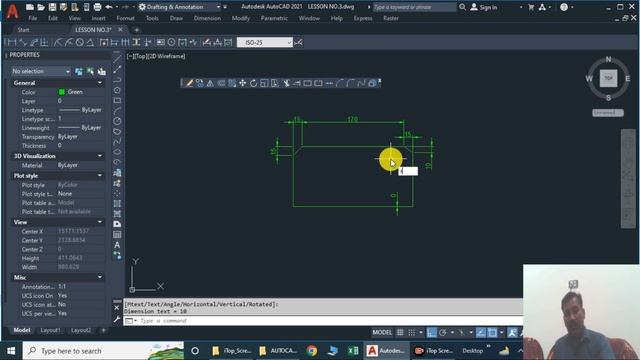This screenshot has width=640, height=360.
Task: Toggle object snap tracking in status bar
Action: coord(481,333)
